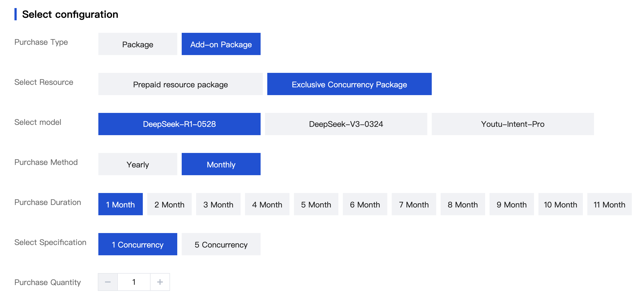
Task: Select the DeepSeek-R1-0528 model
Action: [179, 124]
